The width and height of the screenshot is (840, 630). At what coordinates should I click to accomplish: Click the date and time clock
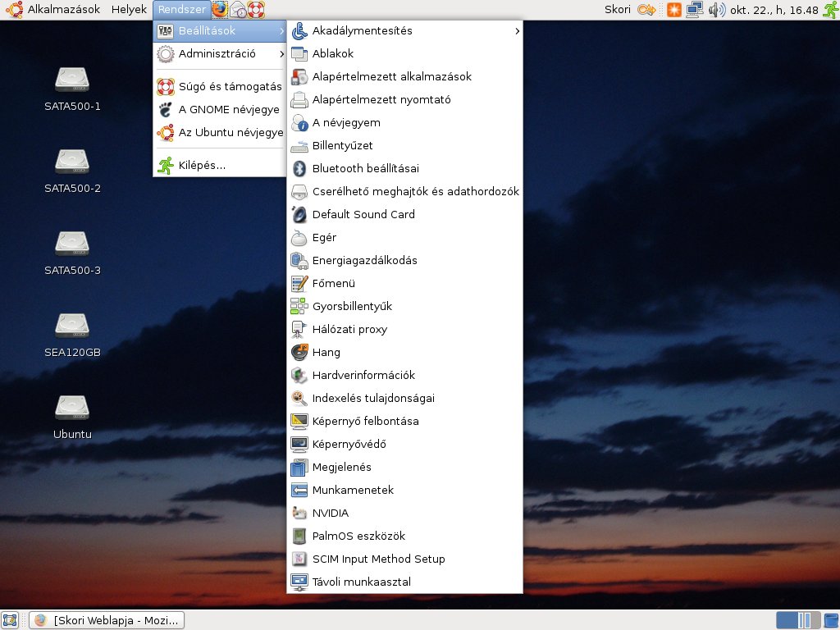[x=774, y=10]
